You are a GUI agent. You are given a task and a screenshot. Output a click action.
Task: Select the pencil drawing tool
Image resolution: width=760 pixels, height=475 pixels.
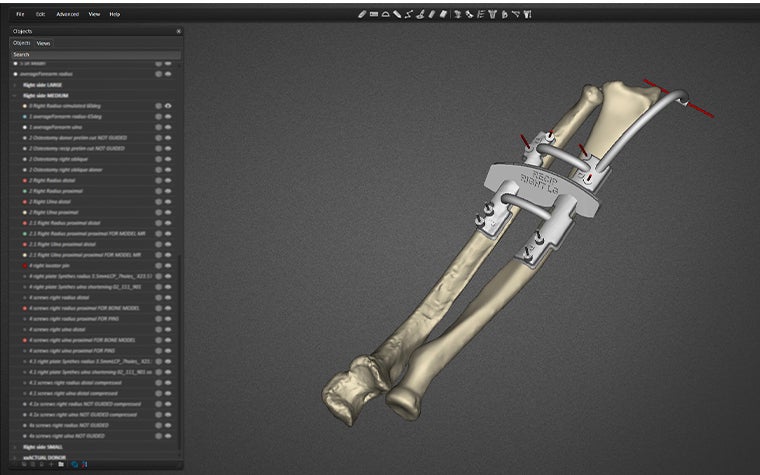(397, 14)
